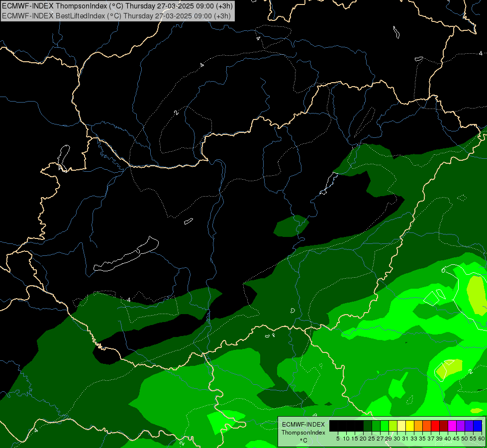This screenshot has height=448, width=487.
Task: Select the medium green 25-27 legend swatch
Action: [x=376, y=426]
